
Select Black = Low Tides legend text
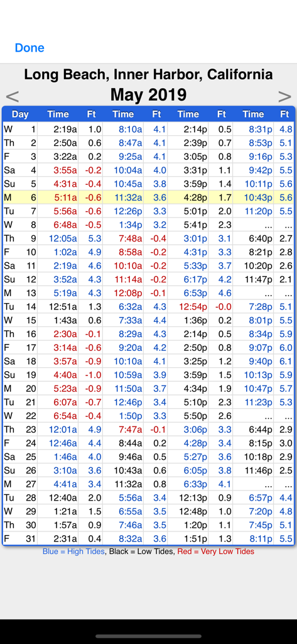tap(141, 552)
